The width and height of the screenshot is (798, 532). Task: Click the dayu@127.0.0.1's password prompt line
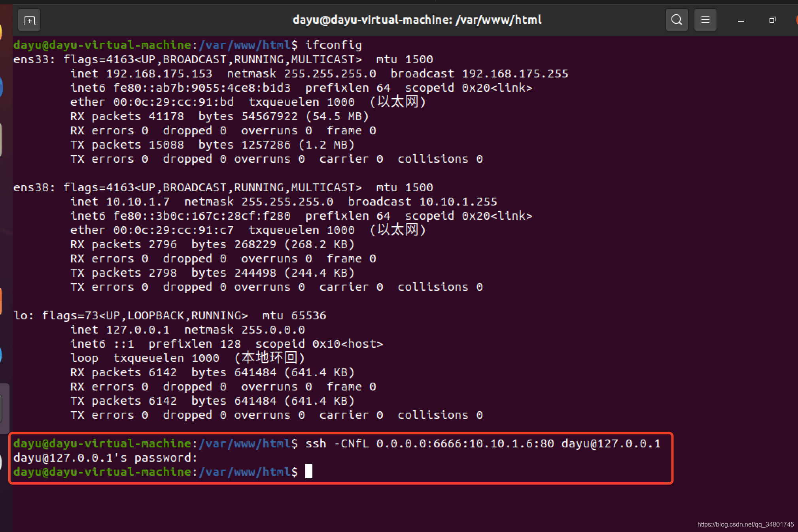105,458
